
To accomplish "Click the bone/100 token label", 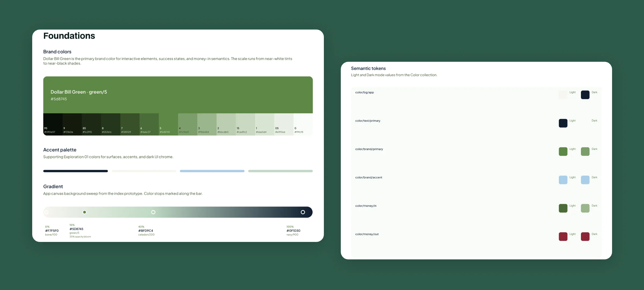I will (51, 235).
